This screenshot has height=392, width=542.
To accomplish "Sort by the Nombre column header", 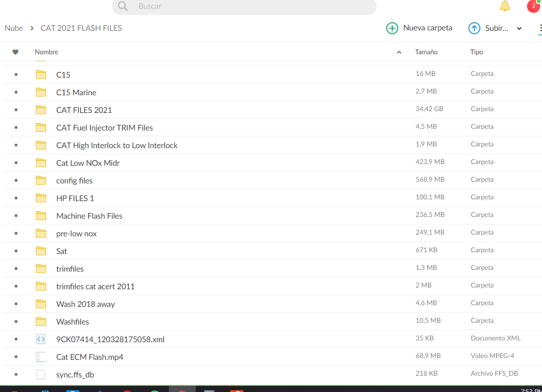I will [x=46, y=52].
